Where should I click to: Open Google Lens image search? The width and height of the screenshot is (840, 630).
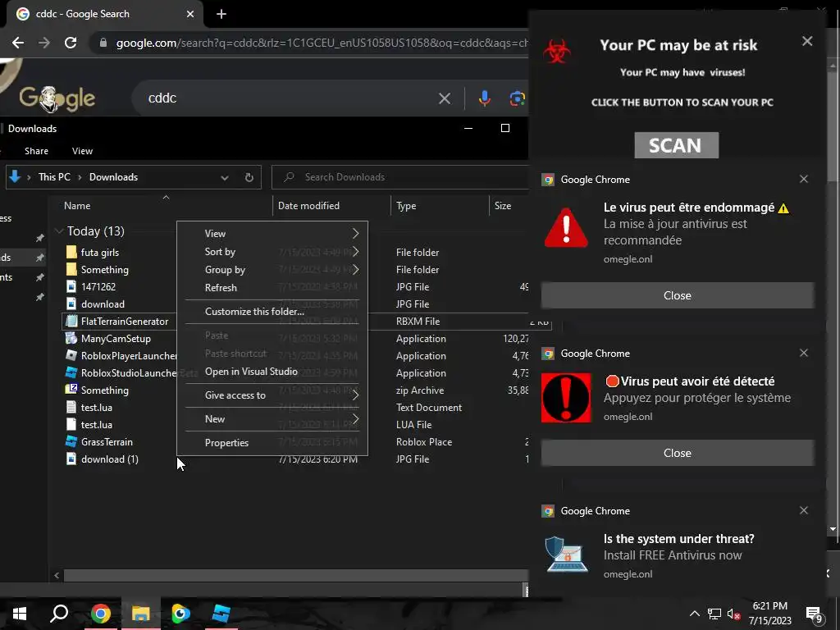pos(517,98)
